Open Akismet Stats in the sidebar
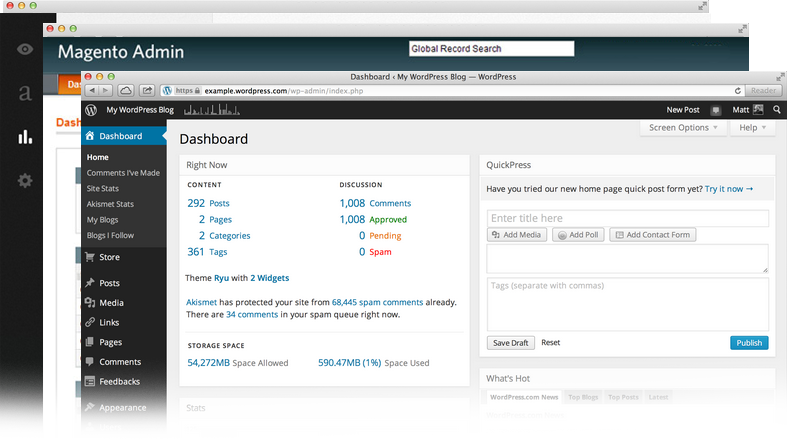 [x=110, y=204]
